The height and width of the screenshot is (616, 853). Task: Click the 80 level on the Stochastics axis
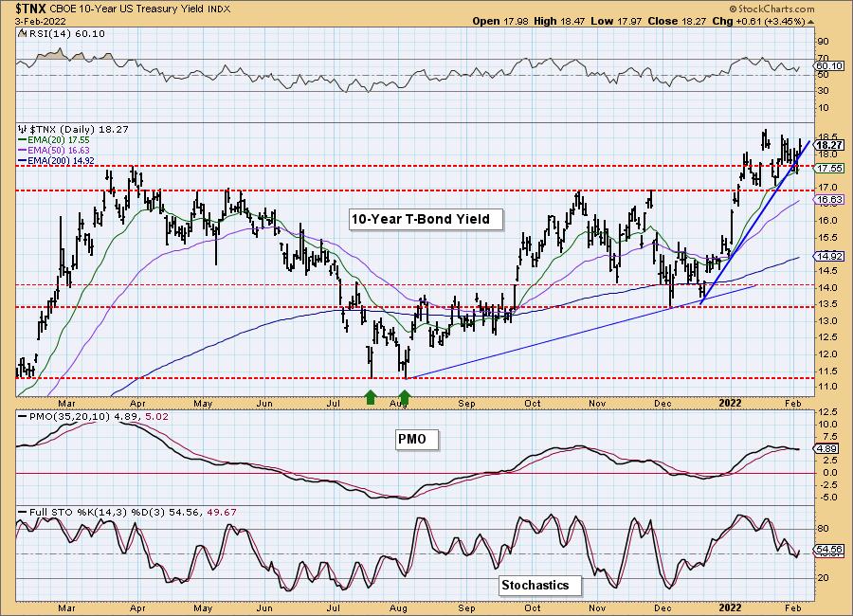pyautogui.click(x=823, y=529)
